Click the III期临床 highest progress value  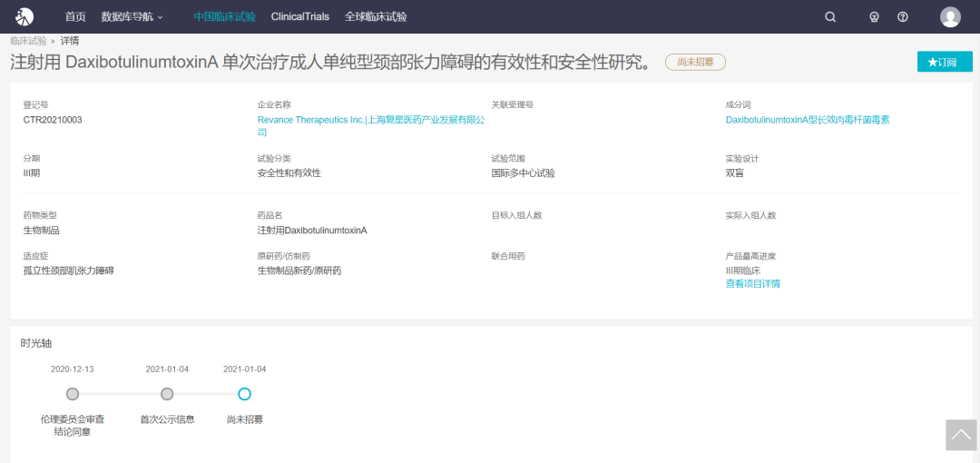743,271
